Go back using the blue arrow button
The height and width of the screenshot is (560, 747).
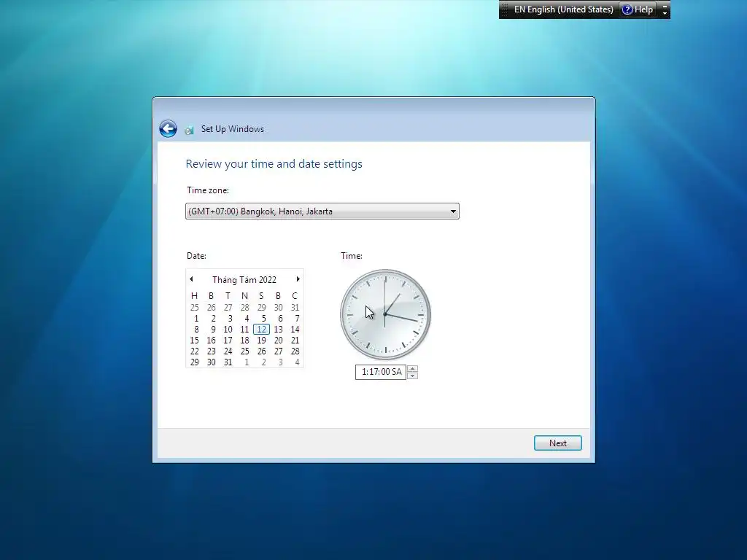coord(168,128)
